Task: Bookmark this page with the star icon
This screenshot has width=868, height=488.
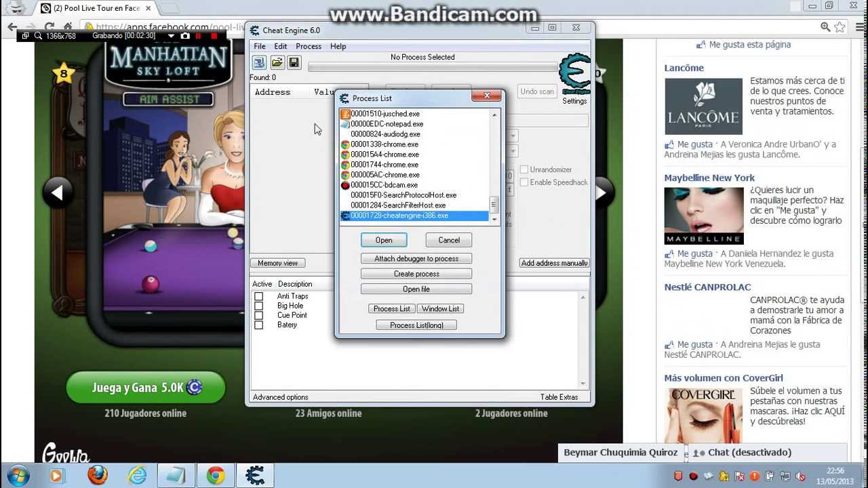Action: click(840, 27)
